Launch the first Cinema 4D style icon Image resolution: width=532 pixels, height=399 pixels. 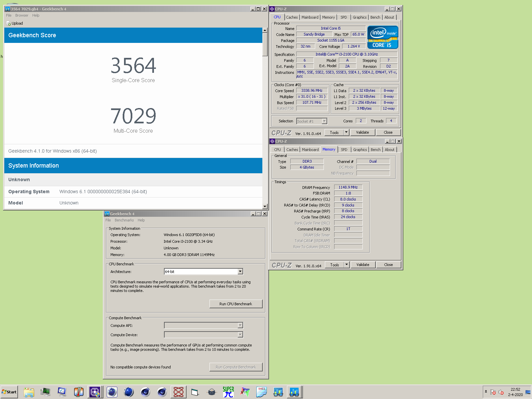click(145, 392)
